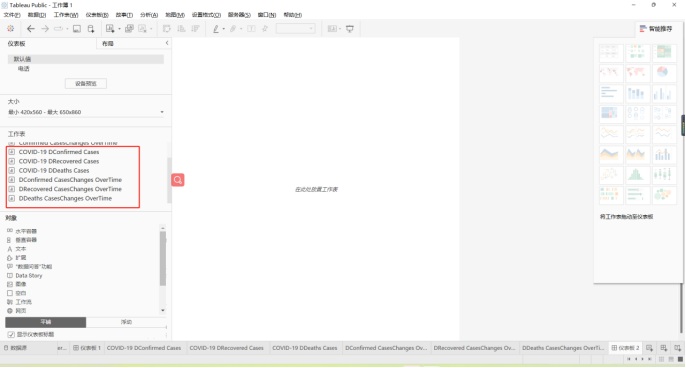Collapse the left dashboard pane chevron
Image resolution: width=686 pixels, height=368 pixels.
pyautogui.click(x=167, y=43)
